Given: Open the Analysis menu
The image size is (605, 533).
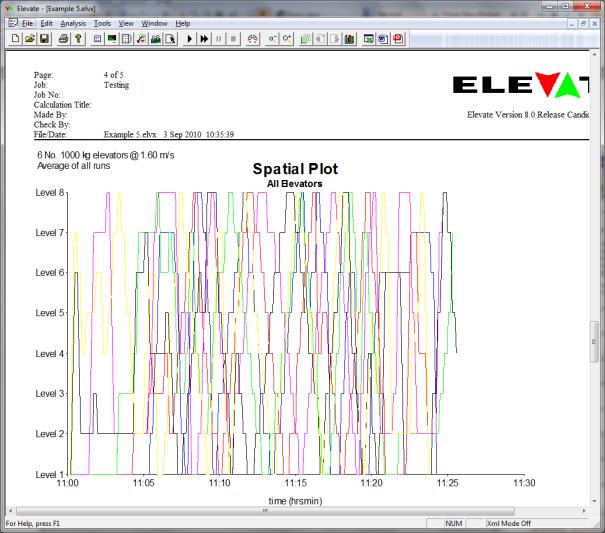Looking at the screenshot, I should tap(73, 22).
